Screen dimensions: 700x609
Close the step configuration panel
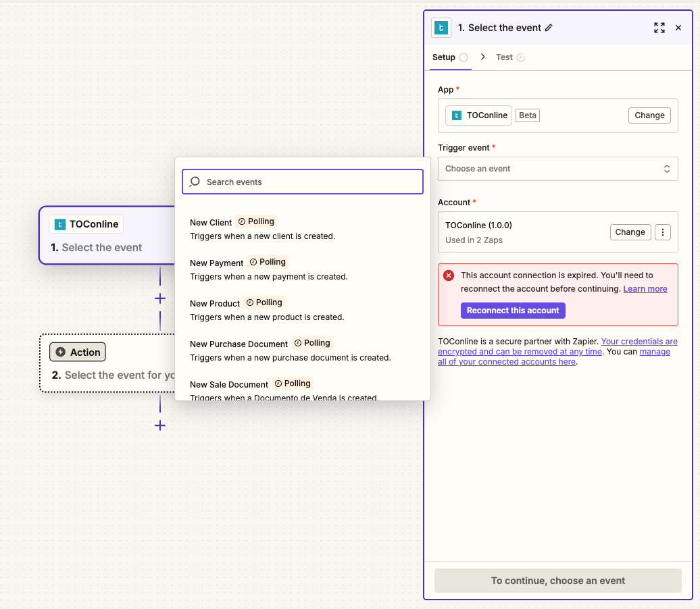pos(678,28)
